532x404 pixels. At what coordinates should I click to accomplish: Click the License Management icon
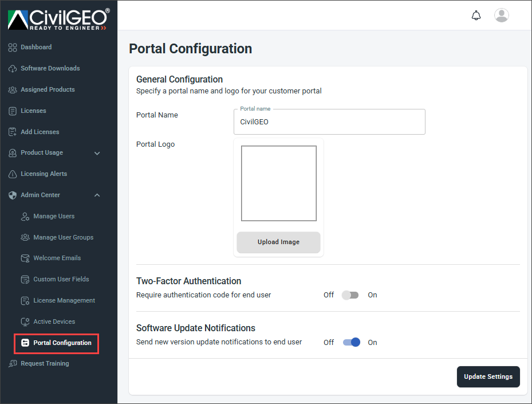(25, 301)
